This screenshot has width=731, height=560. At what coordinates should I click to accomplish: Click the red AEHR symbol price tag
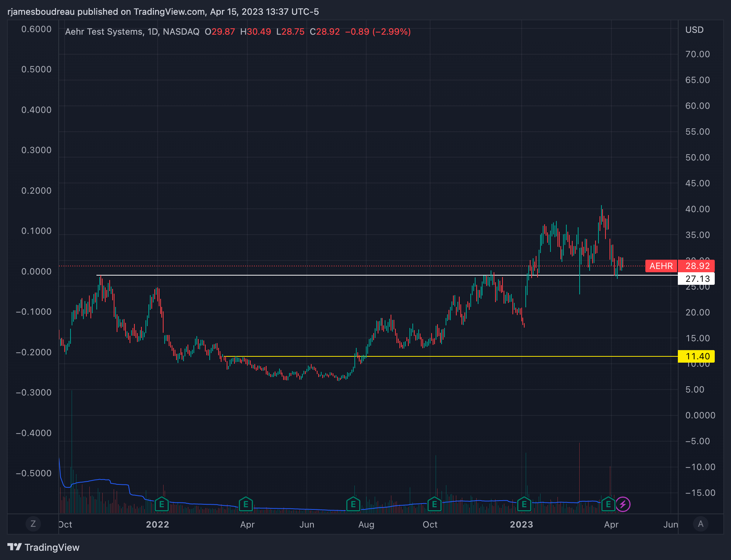point(661,266)
